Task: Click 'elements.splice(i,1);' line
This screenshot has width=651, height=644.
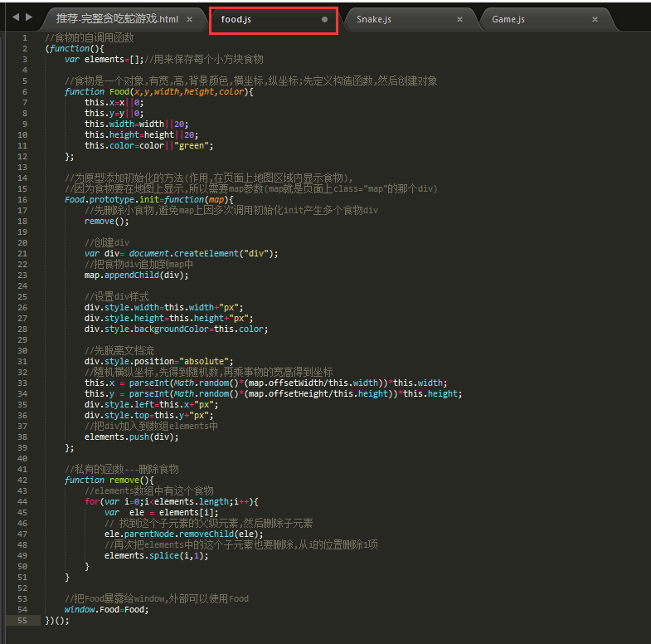Action: 157,555
